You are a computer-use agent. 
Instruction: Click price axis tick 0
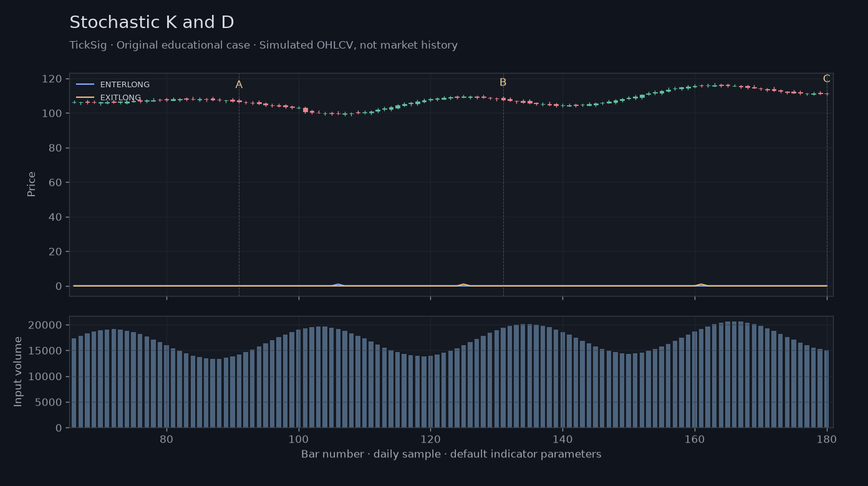coord(58,286)
